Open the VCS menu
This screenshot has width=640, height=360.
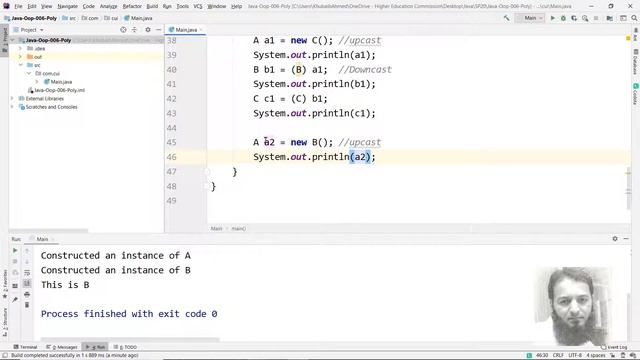click(198, 6)
